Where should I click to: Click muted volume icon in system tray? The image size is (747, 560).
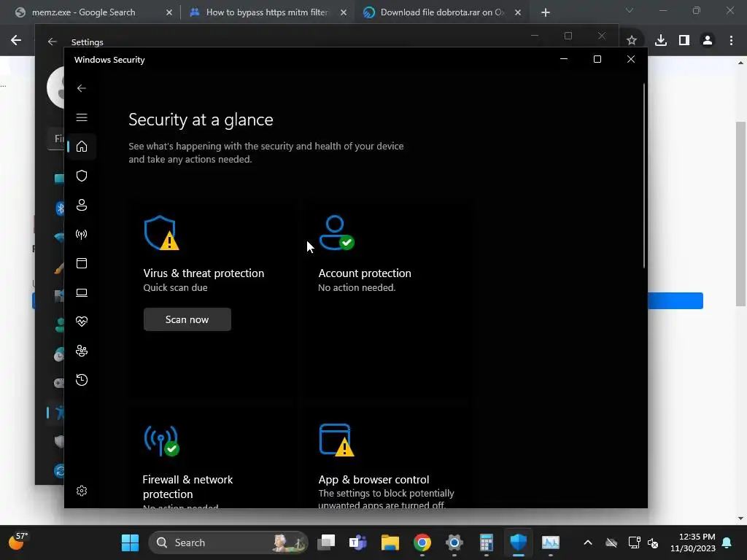coord(653,542)
